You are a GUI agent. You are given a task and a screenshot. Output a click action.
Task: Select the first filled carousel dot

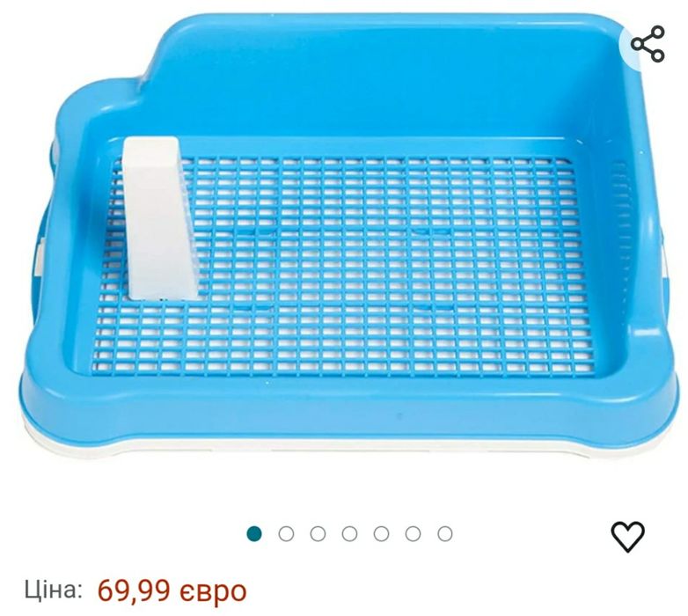point(254,534)
